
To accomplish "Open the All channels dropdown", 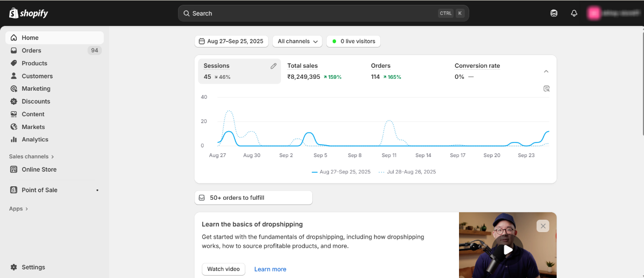I will click(297, 41).
